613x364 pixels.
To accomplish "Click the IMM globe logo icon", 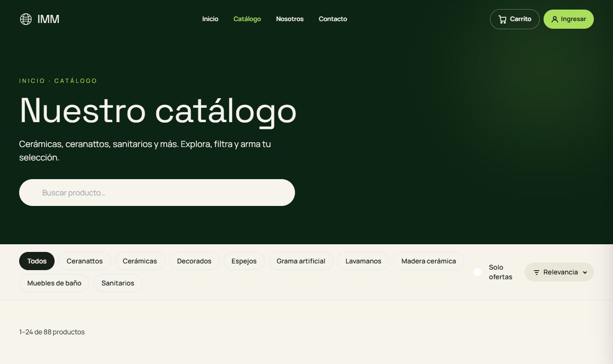I will point(26,19).
